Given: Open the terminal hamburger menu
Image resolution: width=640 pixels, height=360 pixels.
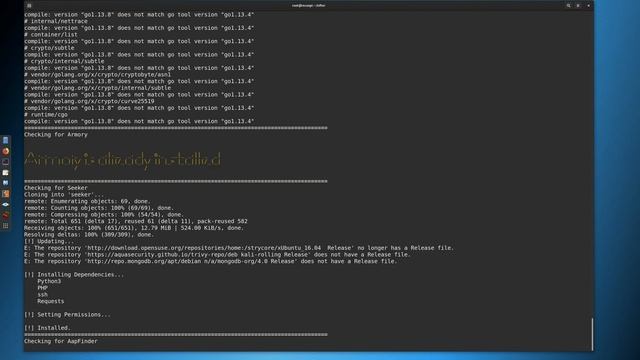Looking at the screenshot, I should 578,5.
